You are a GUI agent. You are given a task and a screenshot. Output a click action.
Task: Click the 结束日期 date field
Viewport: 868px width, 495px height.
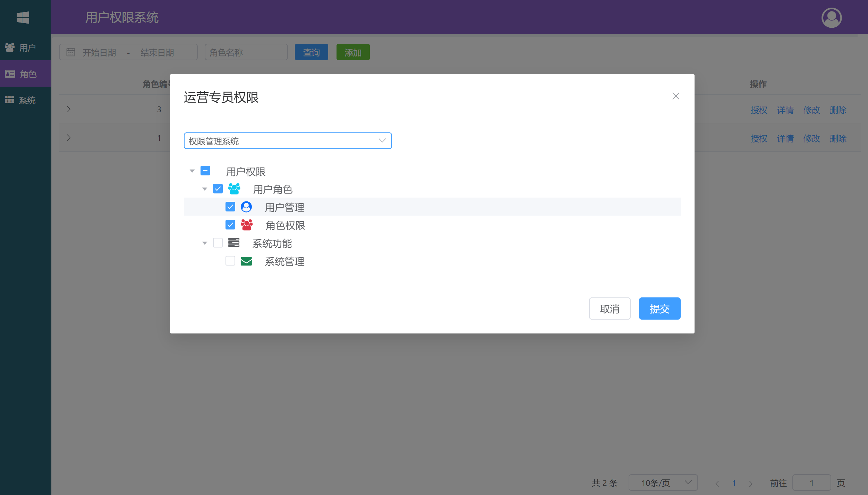pyautogui.click(x=157, y=52)
